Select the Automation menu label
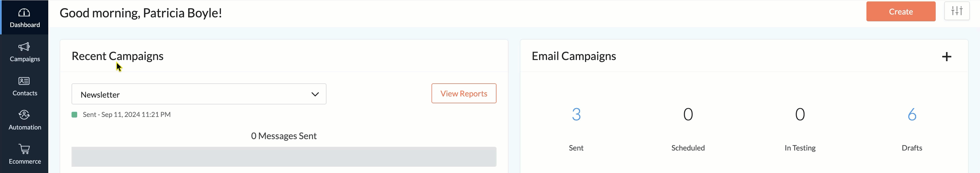This screenshot has width=980, height=173. (25, 127)
